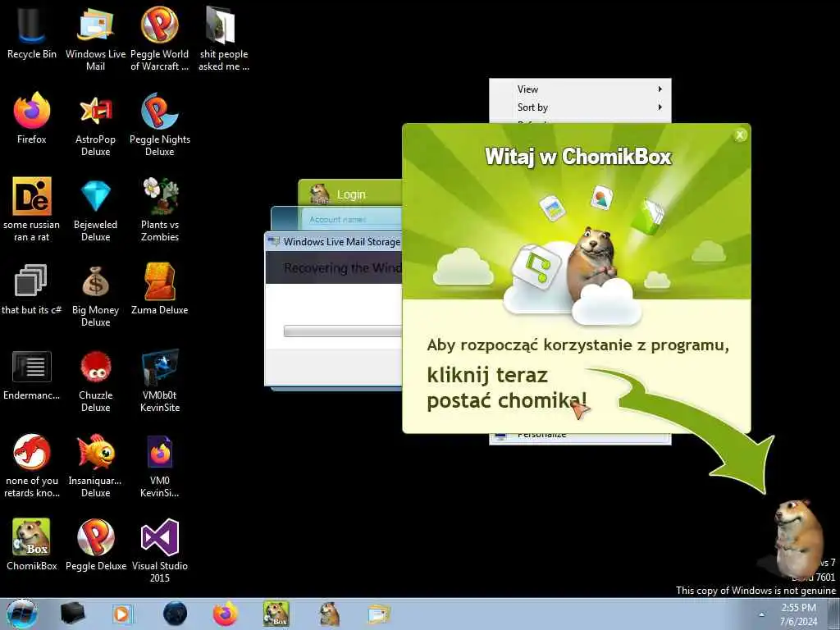Select VM0 KevinSi... Firefox document icon
Image resolution: width=840 pixels, height=630 pixels.
160,465
